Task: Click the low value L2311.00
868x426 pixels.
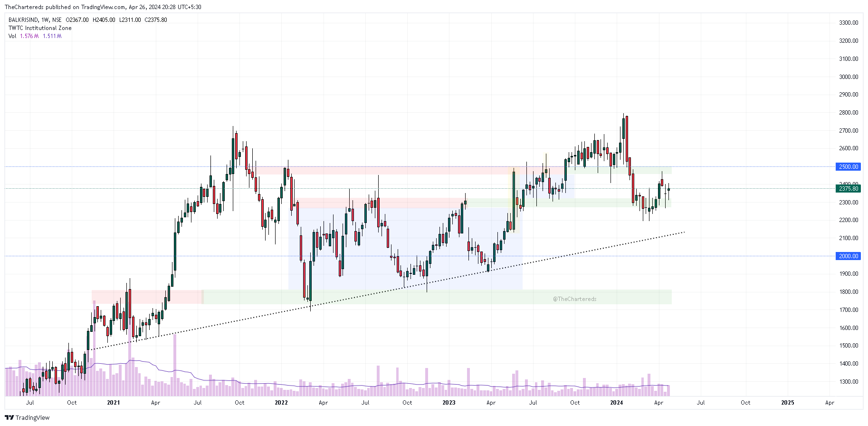Action: tap(130, 20)
